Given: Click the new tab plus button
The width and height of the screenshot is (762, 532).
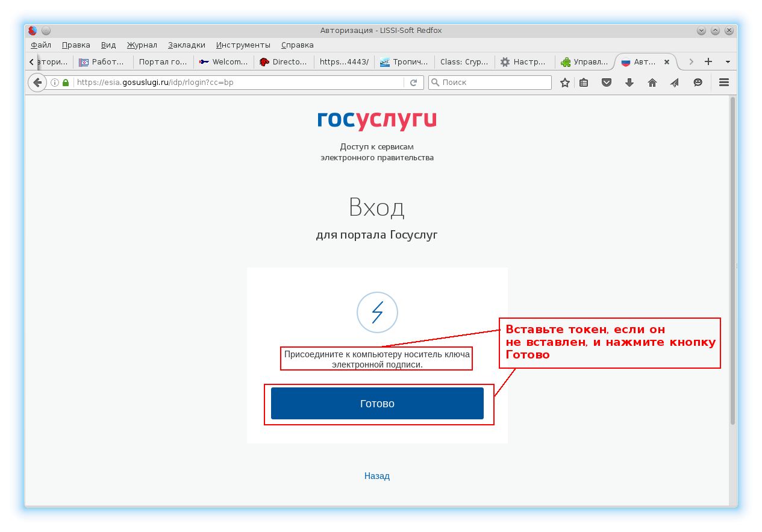Looking at the screenshot, I should pos(708,61).
